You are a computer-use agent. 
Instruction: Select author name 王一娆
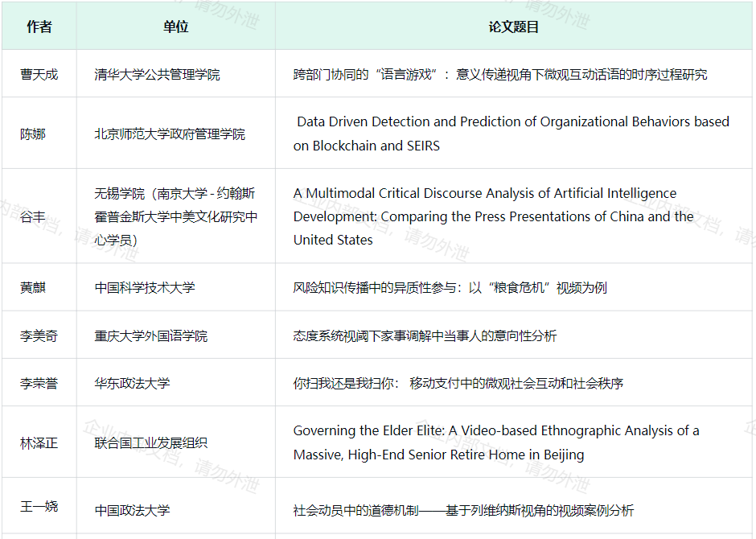(x=39, y=507)
